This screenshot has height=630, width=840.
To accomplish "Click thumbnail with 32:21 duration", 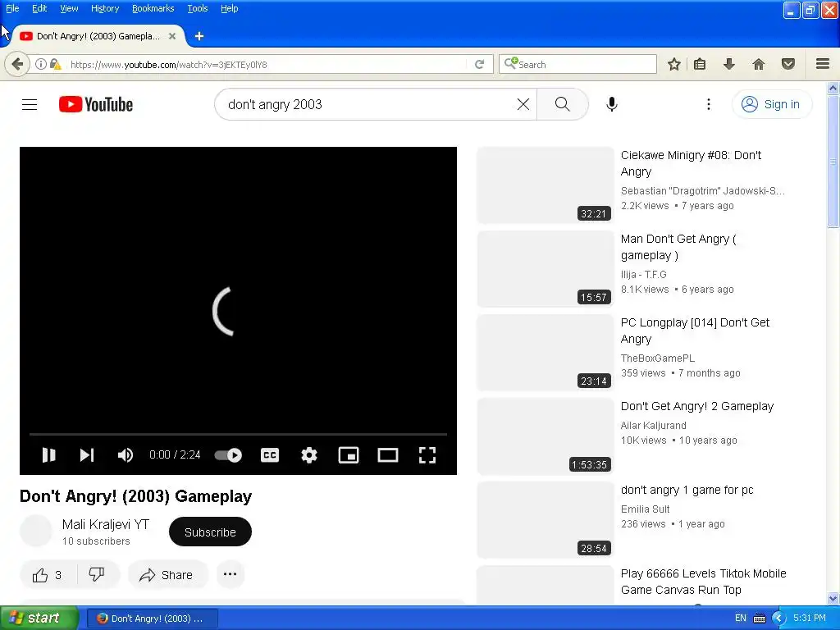I will pos(546,185).
